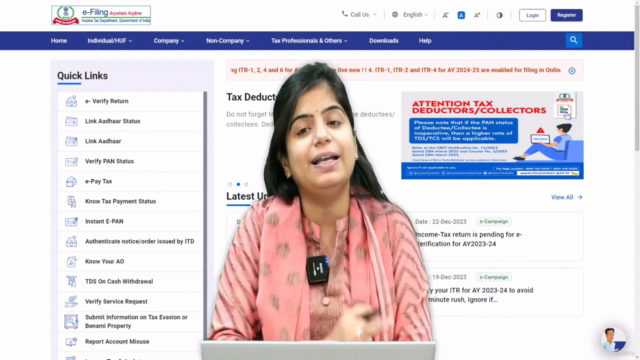Open the Know Your AO link
The width and height of the screenshot is (640, 360).
104,261
